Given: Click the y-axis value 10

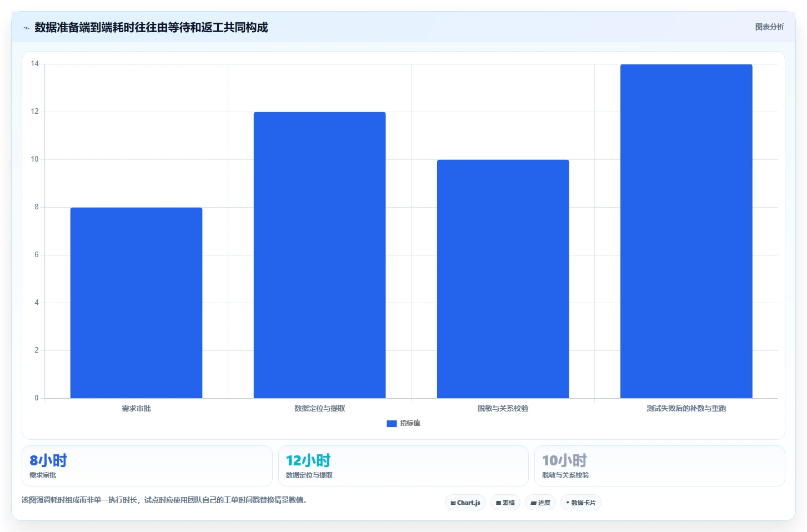Looking at the screenshot, I should (35, 159).
